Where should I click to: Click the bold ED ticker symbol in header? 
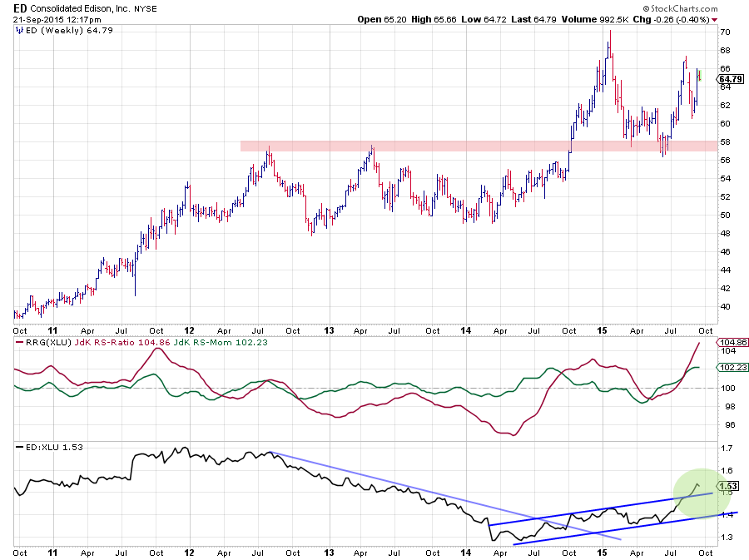20,8
